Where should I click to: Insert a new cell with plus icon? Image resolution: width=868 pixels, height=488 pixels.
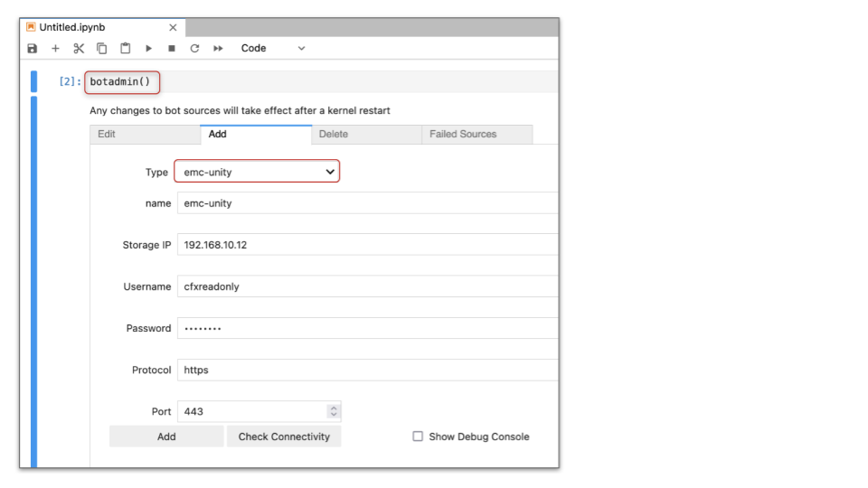point(55,49)
